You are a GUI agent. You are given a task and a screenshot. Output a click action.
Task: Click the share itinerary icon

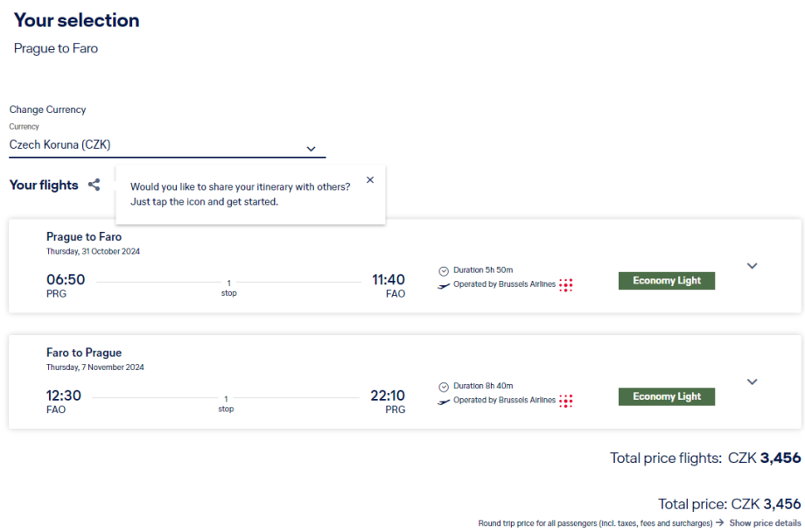(x=94, y=185)
